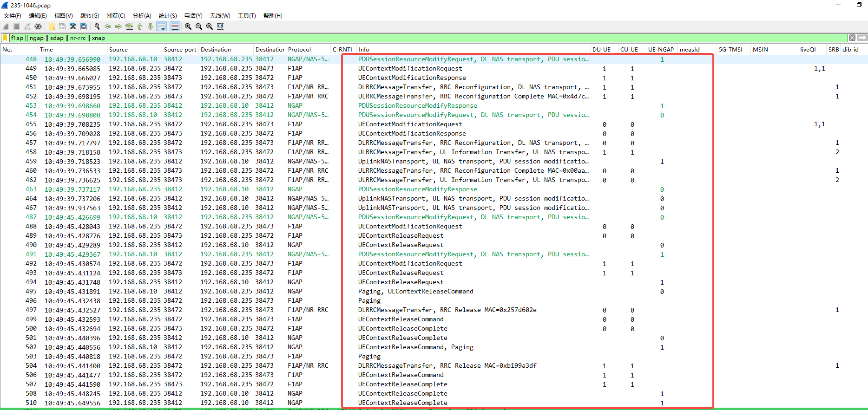Jump to the last packet

click(151, 26)
